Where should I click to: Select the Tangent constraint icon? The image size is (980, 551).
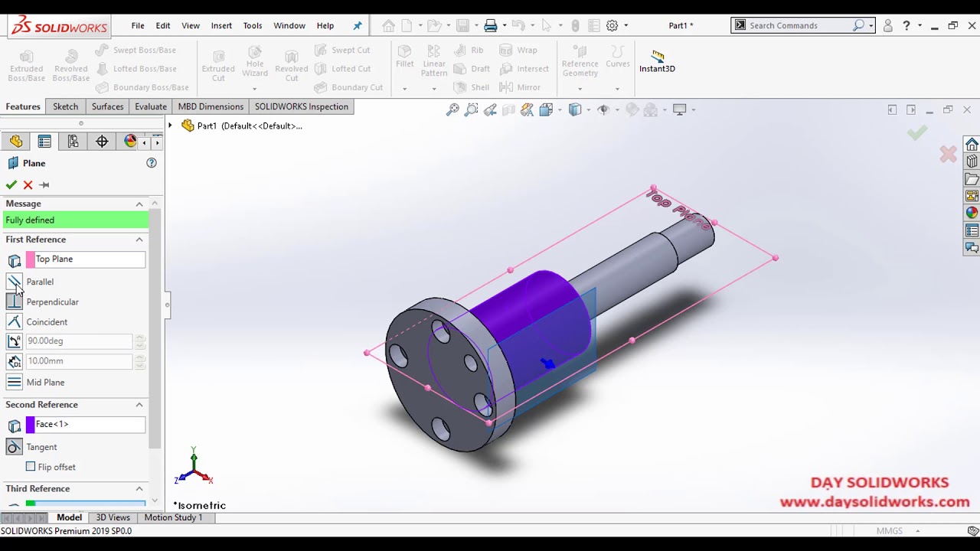[x=14, y=447]
